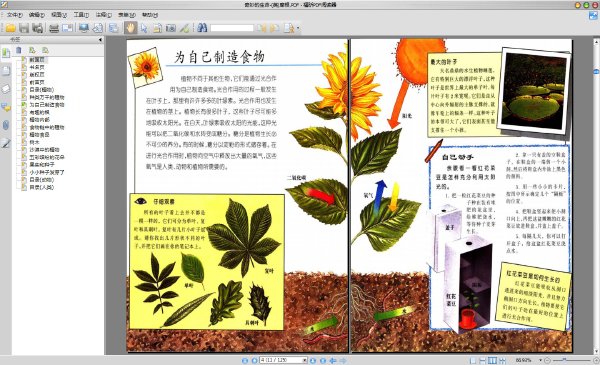The width and height of the screenshot is (600, 365).
Task: Show the Signatures pen panel
Action: [6, 143]
